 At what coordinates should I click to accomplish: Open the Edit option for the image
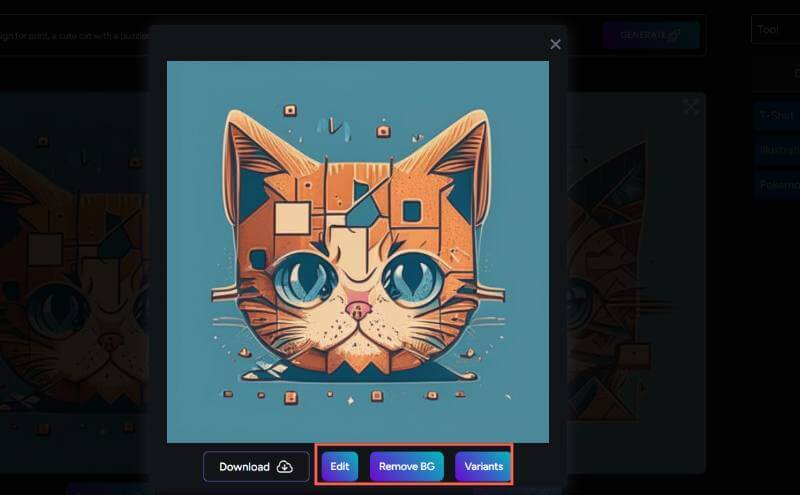tap(340, 466)
